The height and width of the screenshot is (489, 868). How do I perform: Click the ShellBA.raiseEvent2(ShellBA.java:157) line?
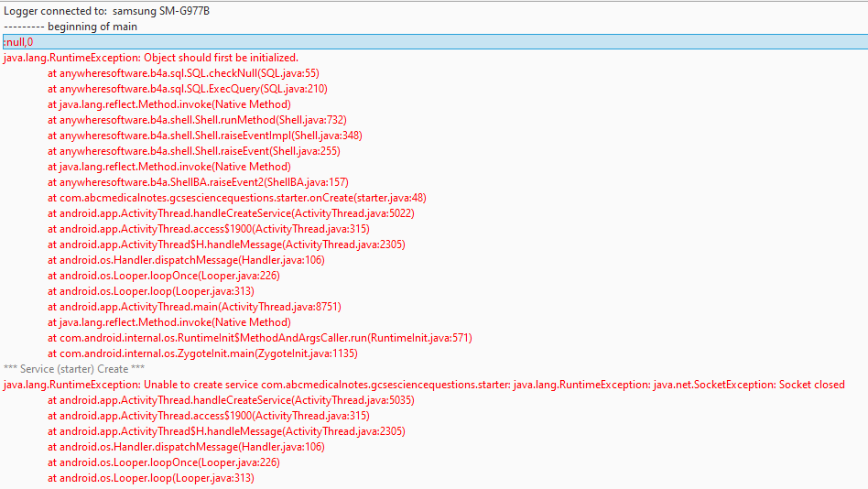pos(198,182)
